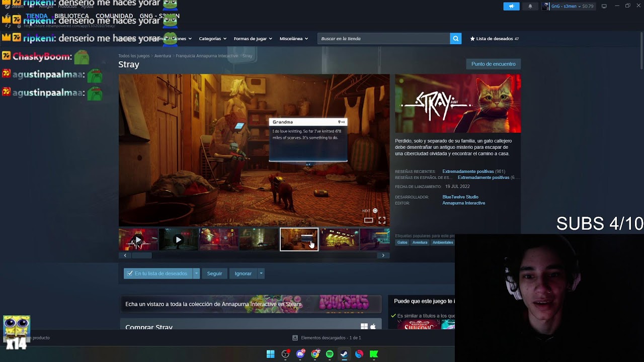Open the red and blue swirl taskbar app
Viewport: 644px width, 362px height.
(359, 354)
